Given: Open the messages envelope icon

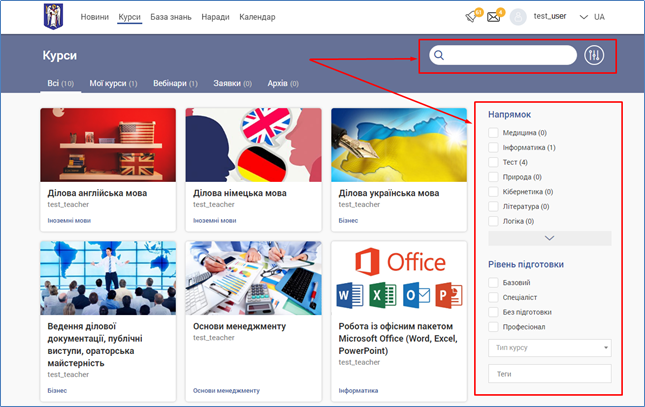Looking at the screenshot, I should click(493, 17).
